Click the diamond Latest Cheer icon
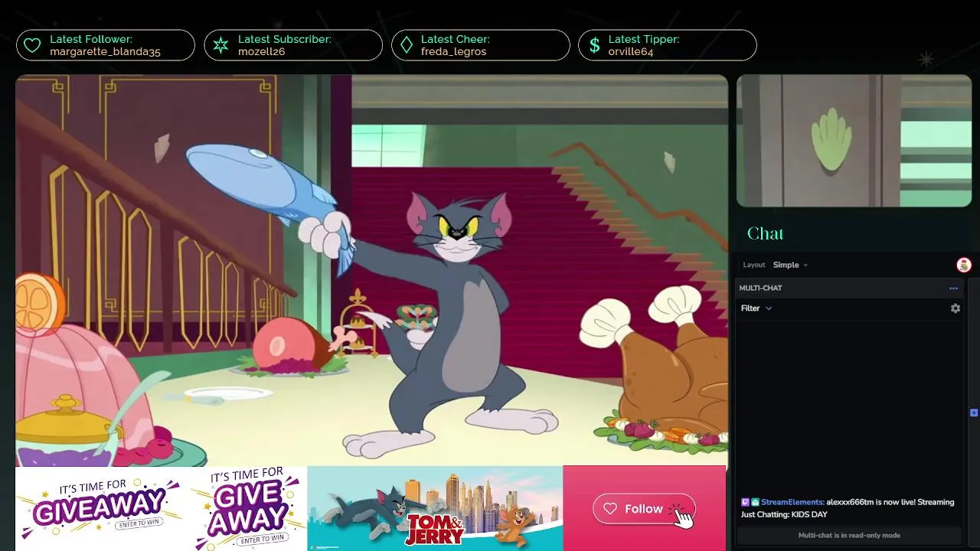 tap(407, 45)
